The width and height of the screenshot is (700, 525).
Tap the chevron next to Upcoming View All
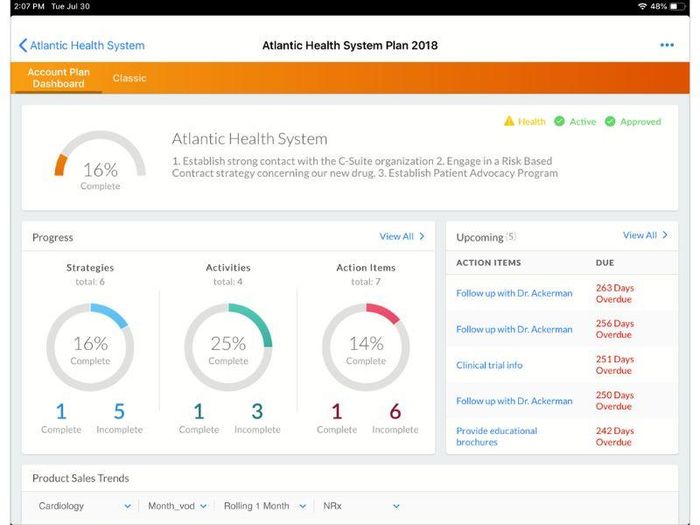coord(665,235)
